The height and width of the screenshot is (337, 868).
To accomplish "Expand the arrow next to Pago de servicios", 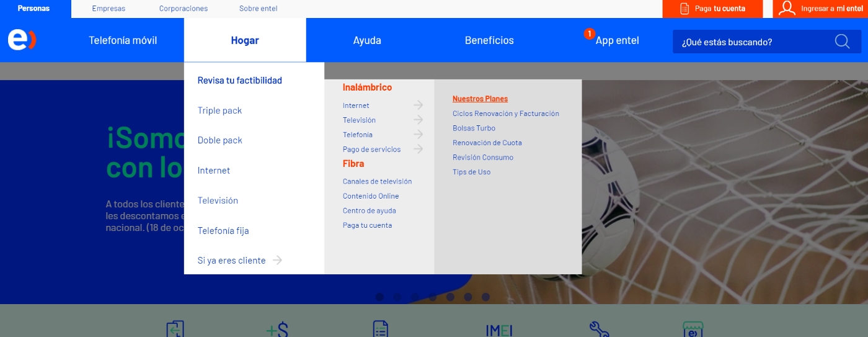I will tap(418, 149).
